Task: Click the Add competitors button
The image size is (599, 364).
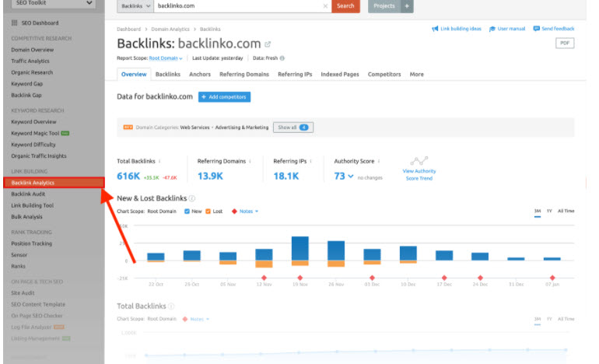Action: [224, 97]
